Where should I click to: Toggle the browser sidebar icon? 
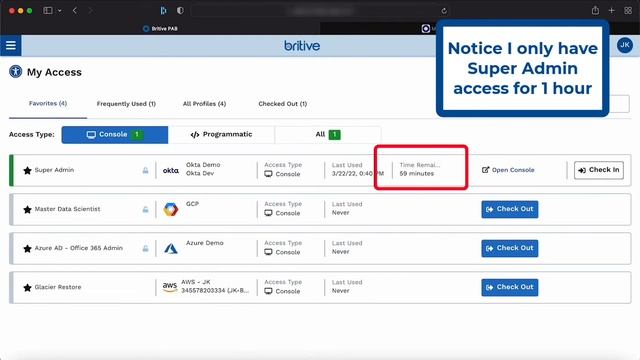(x=48, y=11)
